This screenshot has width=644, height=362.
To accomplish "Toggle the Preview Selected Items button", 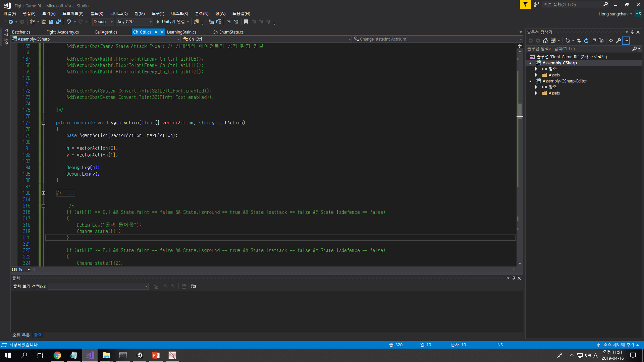I will pyautogui.click(x=626, y=41).
